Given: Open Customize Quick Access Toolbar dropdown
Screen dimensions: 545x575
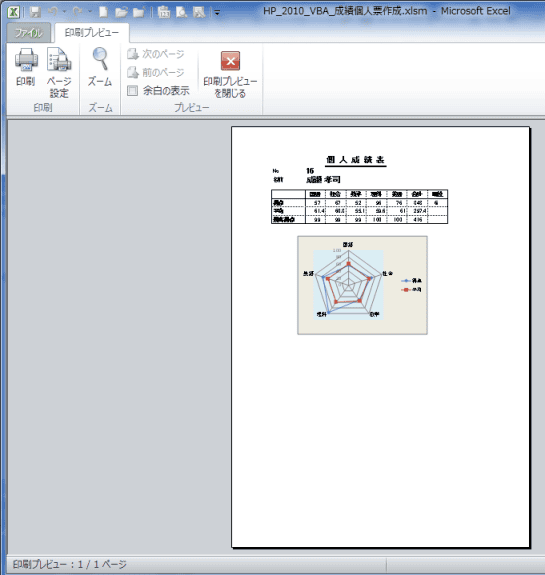Looking at the screenshot, I should 217,12.
